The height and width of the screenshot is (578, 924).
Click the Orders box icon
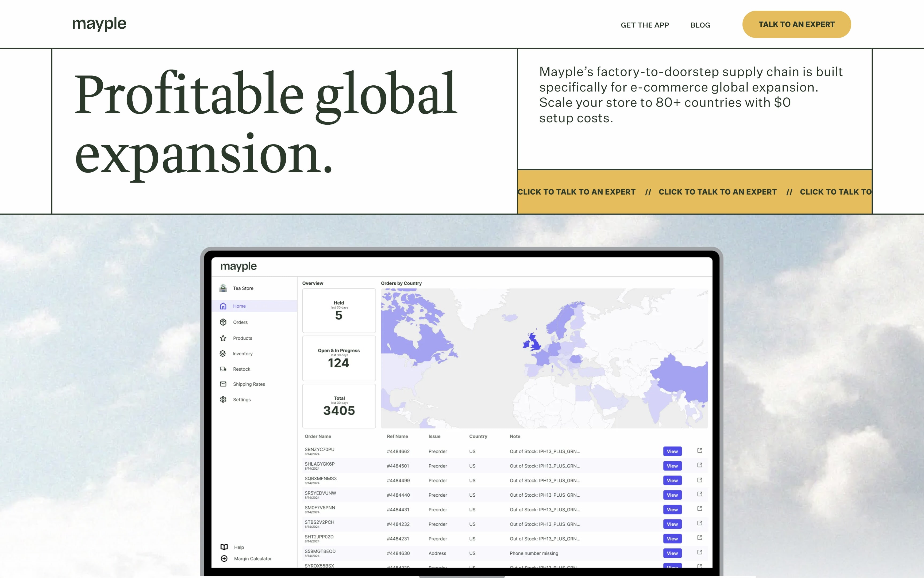tap(223, 322)
